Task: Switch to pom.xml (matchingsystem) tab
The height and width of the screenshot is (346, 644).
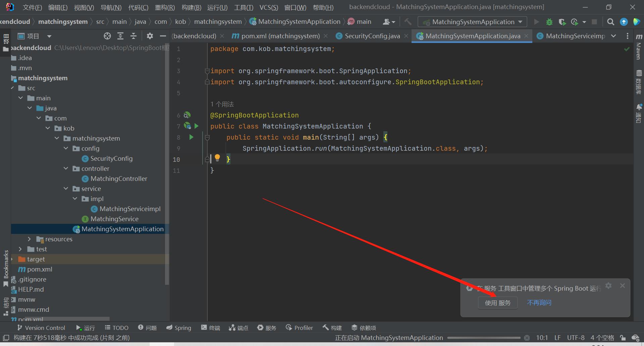Action: coord(280,36)
